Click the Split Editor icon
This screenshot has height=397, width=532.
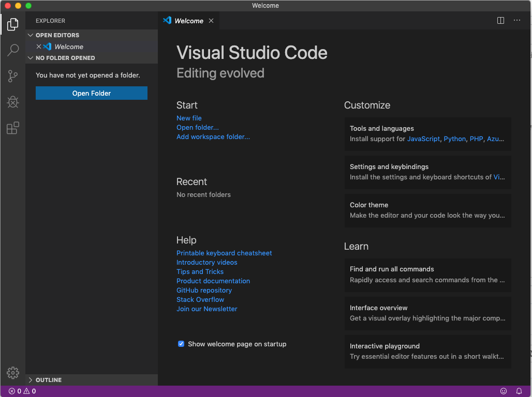[500, 21]
